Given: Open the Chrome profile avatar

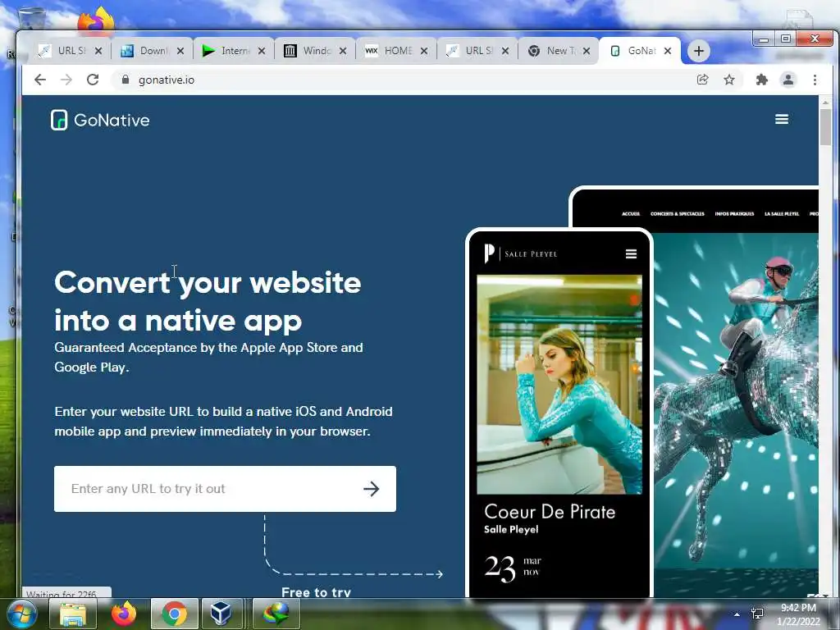Looking at the screenshot, I should (x=788, y=80).
